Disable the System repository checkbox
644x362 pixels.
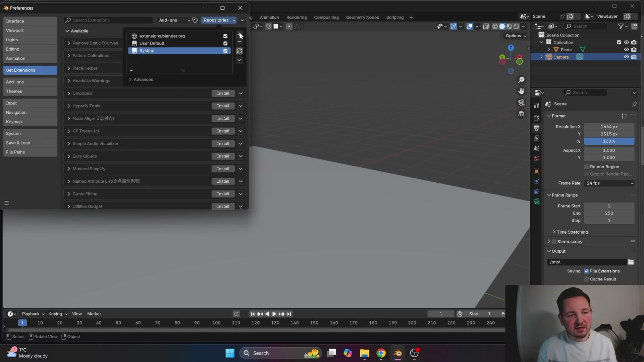pos(225,51)
